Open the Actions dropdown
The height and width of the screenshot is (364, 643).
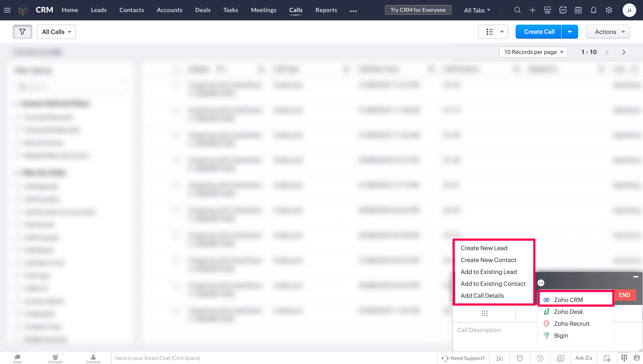click(x=608, y=32)
